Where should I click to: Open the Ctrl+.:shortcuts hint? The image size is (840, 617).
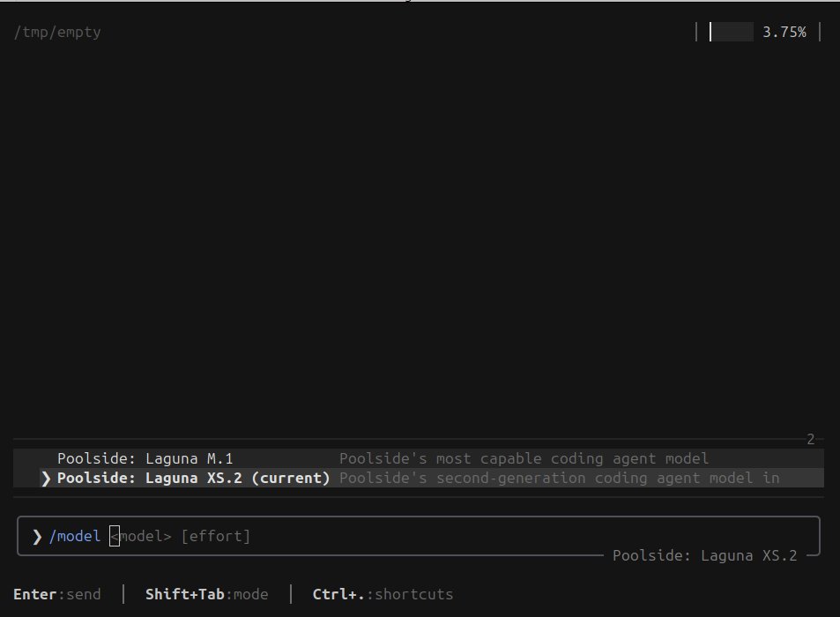click(383, 594)
